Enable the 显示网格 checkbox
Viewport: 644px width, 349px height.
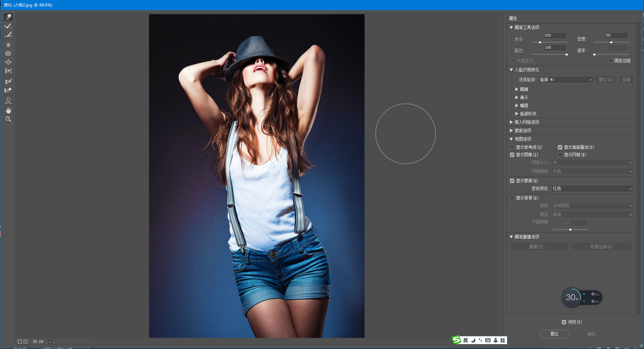click(560, 155)
